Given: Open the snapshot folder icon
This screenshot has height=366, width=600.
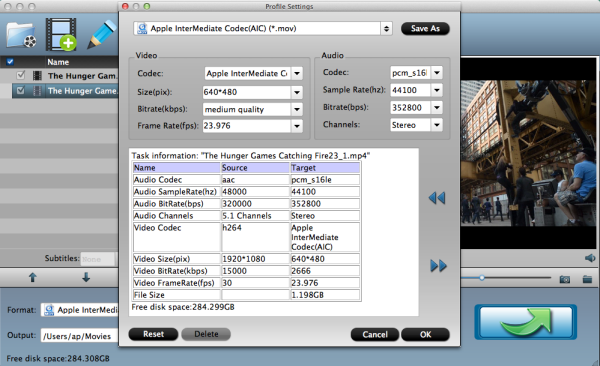Looking at the screenshot, I should click(x=587, y=279).
